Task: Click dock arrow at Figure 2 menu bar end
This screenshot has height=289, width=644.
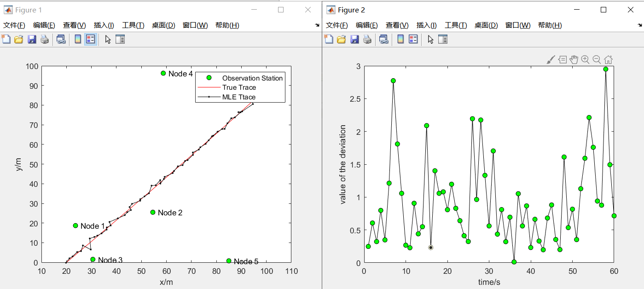Action: tap(639, 25)
